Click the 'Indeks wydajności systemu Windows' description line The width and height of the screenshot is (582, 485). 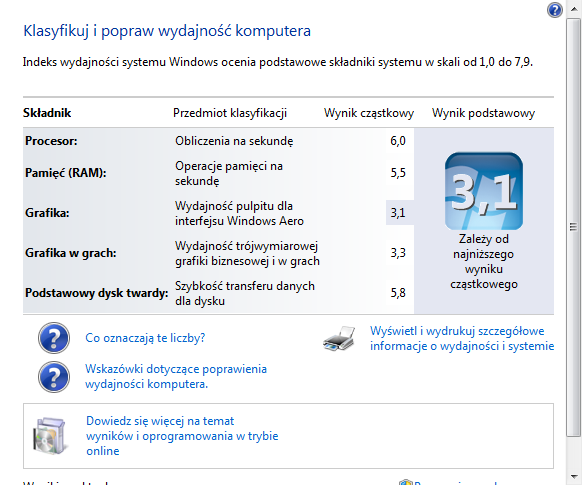point(278,62)
